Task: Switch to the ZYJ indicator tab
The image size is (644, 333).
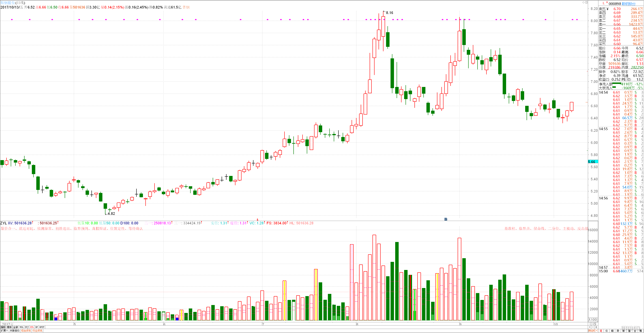Action: (x=27, y=327)
